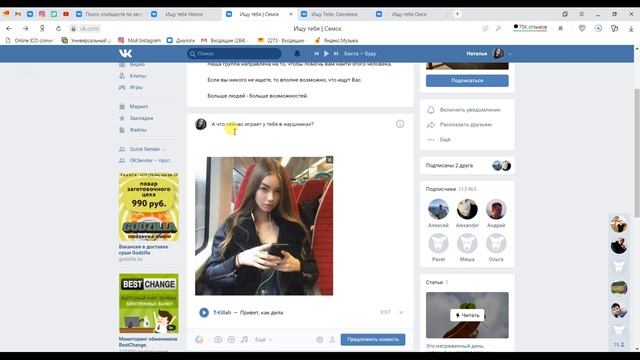Switch to the Поиск сообществ tab
Viewport: 640px width, 360px height.
(109, 14)
